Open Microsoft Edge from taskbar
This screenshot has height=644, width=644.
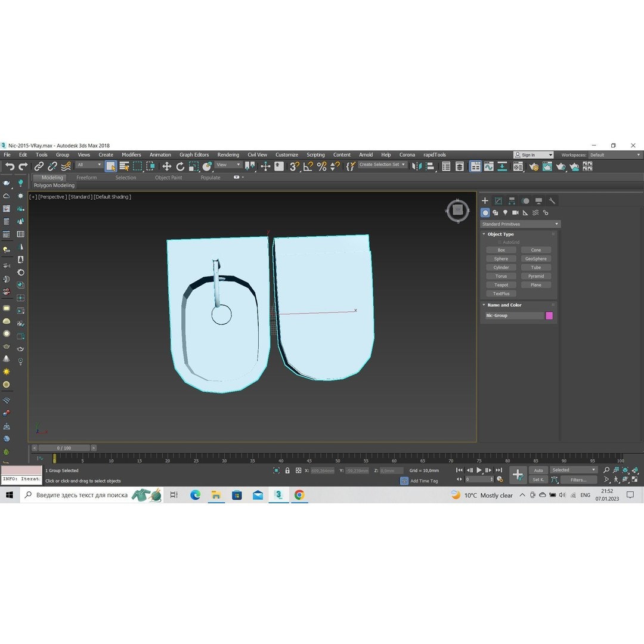pyautogui.click(x=195, y=496)
